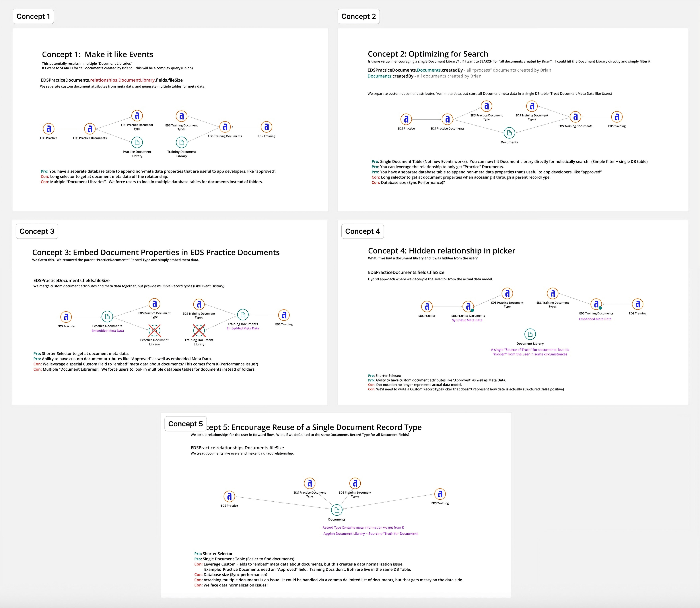Click Training Document Library icon in Concept 1
The width and height of the screenshot is (700, 608).
point(182,142)
